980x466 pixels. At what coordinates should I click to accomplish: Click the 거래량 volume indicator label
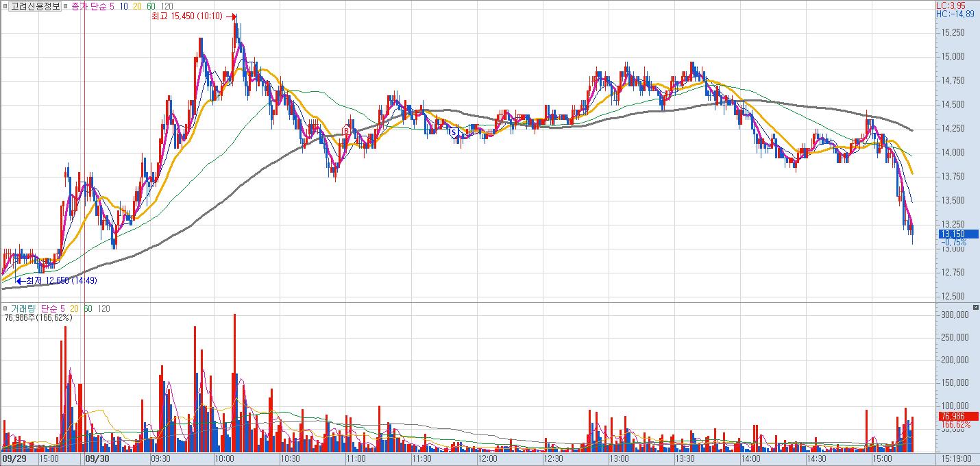pyautogui.click(x=22, y=308)
